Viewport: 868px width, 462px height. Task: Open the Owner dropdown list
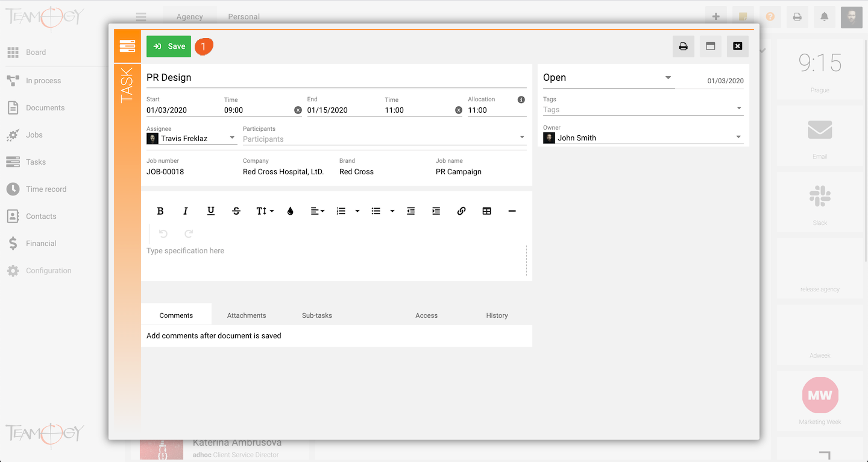pos(738,138)
